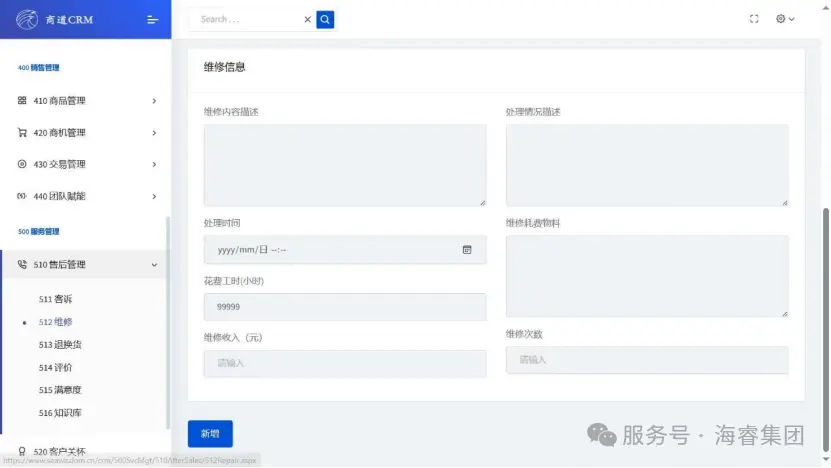
Task: Focus the 维修收入 (元) input field
Action: [x=345, y=363]
